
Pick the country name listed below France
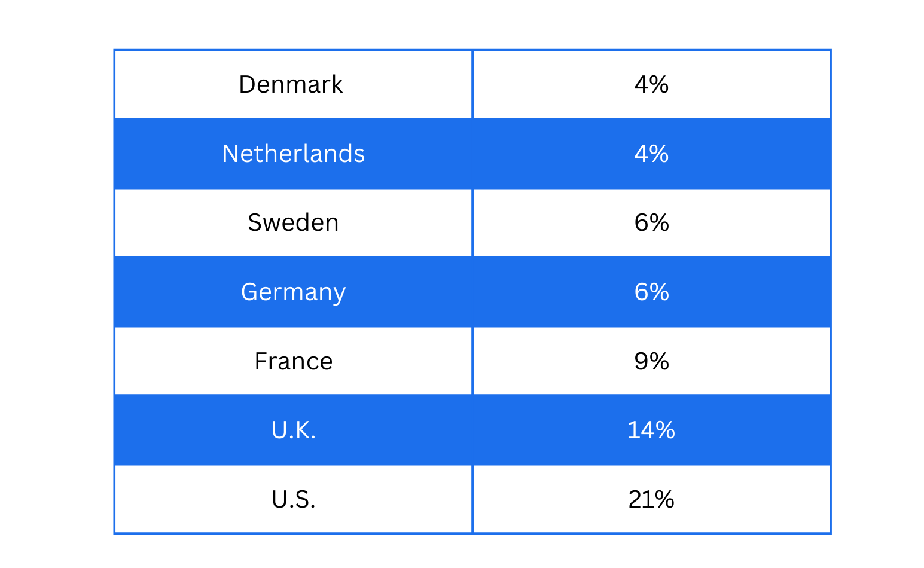(x=293, y=430)
